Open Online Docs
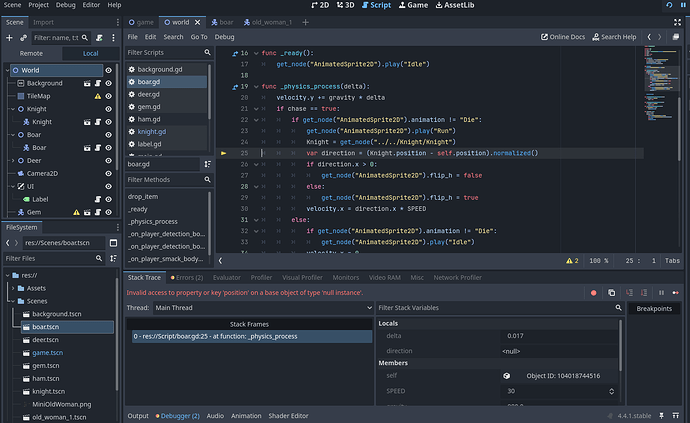The height and width of the screenshot is (423, 690). pos(563,37)
